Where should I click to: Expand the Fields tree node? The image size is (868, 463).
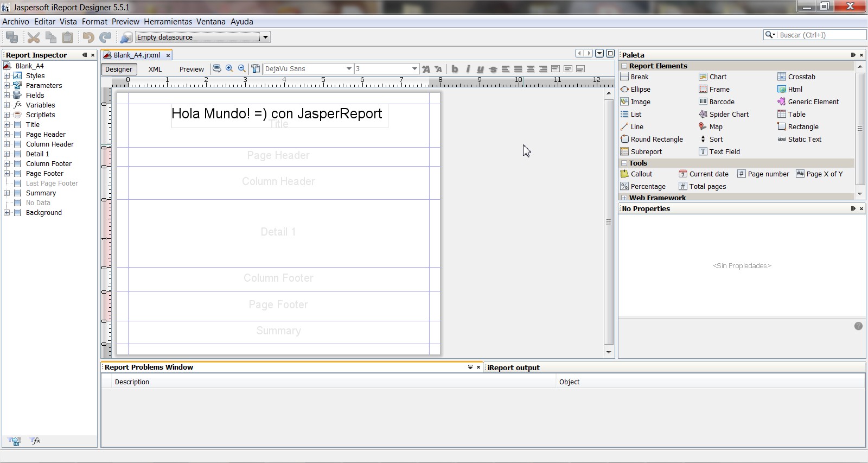[x=7, y=96]
